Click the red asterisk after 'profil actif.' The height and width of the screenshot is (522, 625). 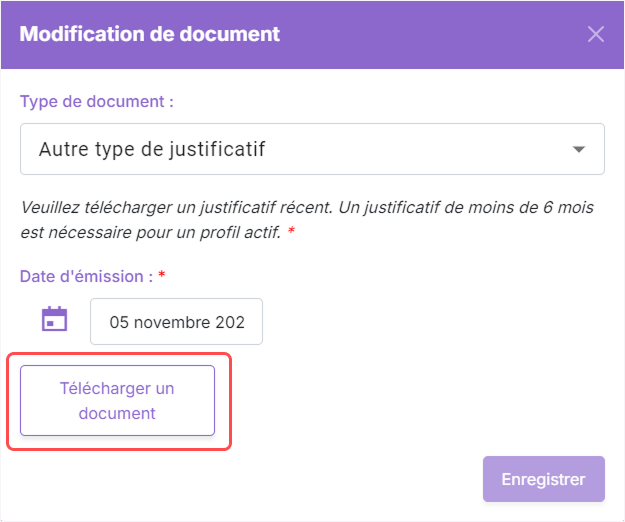pyautogui.click(x=291, y=230)
